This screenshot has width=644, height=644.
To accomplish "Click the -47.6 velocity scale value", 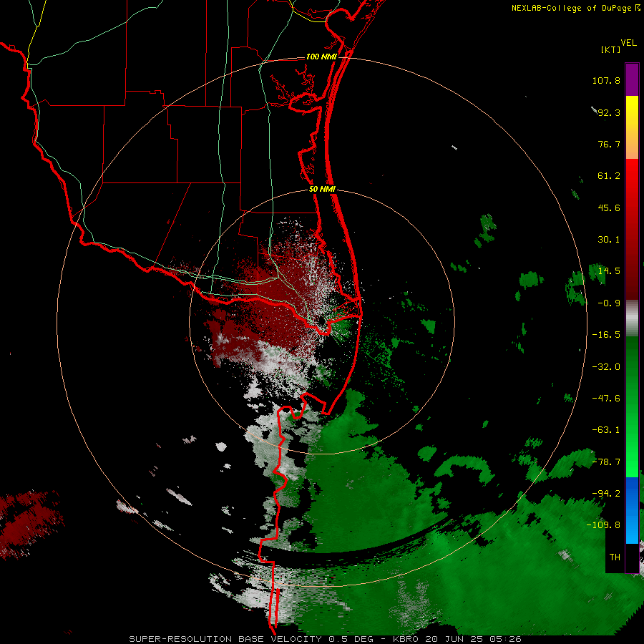I will pos(606,399).
